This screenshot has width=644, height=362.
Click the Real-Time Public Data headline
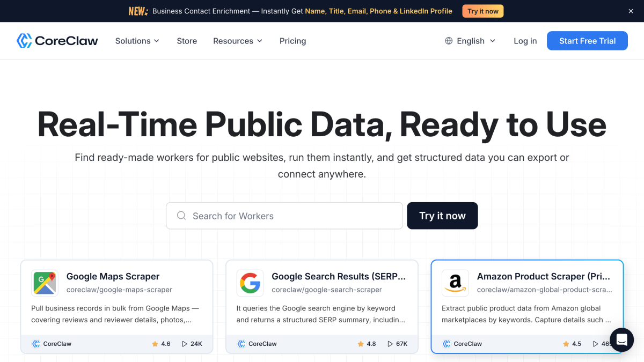click(322, 124)
